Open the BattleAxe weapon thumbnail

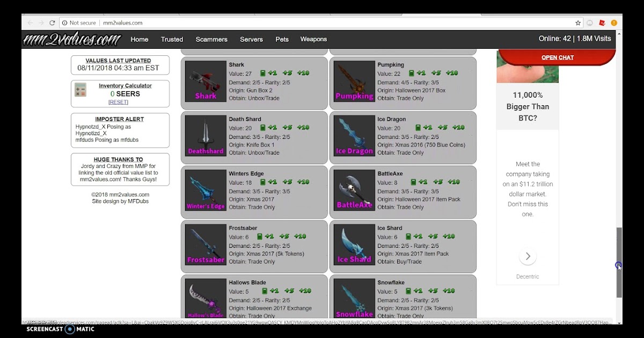click(x=354, y=190)
